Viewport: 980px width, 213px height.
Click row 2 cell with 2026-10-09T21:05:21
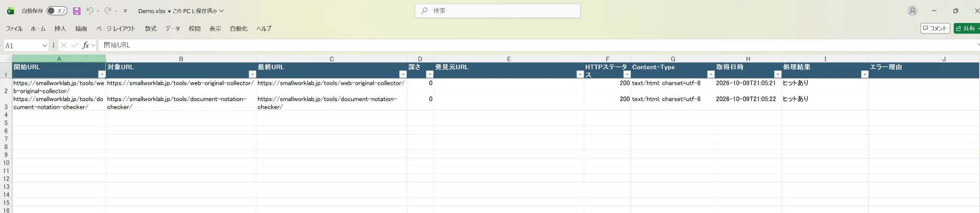(x=748, y=87)
